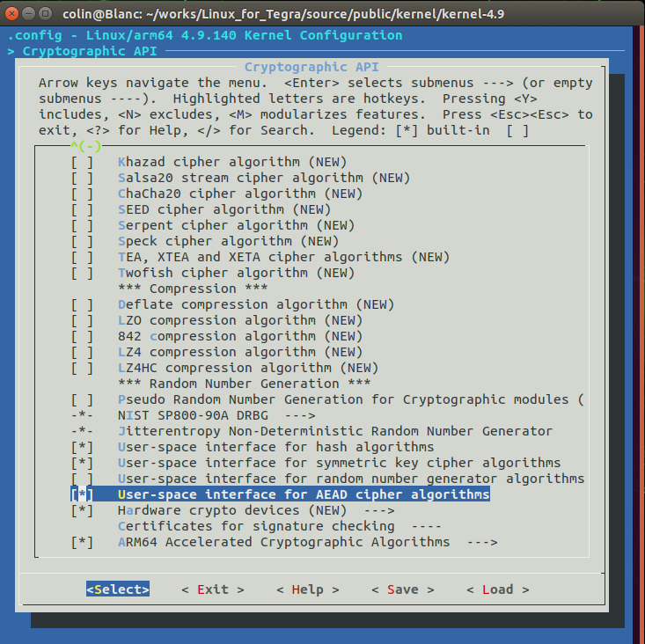
Task: Click the terminal title bar text
Action: (x=283, y=14)
